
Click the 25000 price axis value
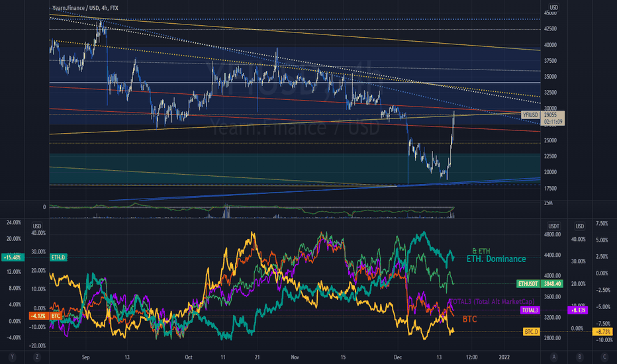click(x=550, y=140)
